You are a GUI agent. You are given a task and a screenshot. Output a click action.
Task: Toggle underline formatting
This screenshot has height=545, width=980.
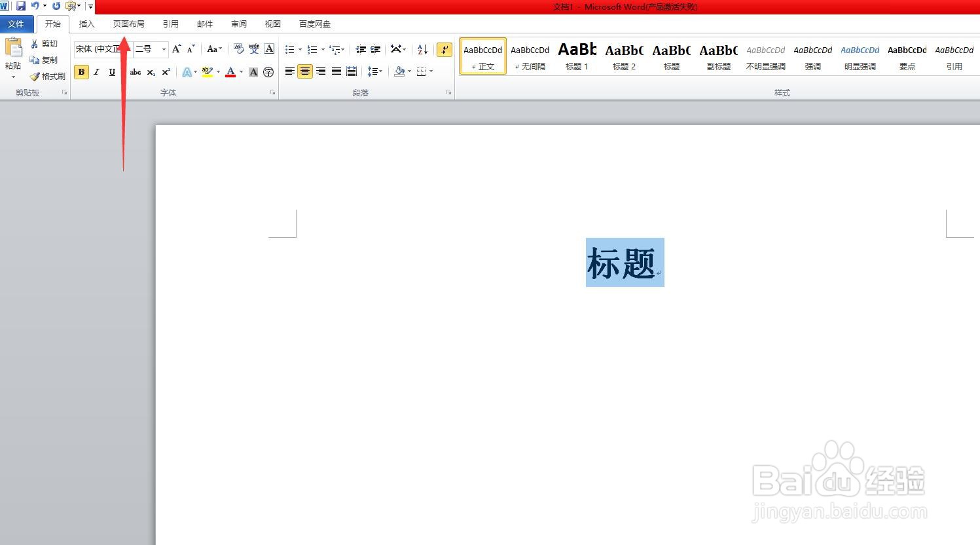(112, 72)
